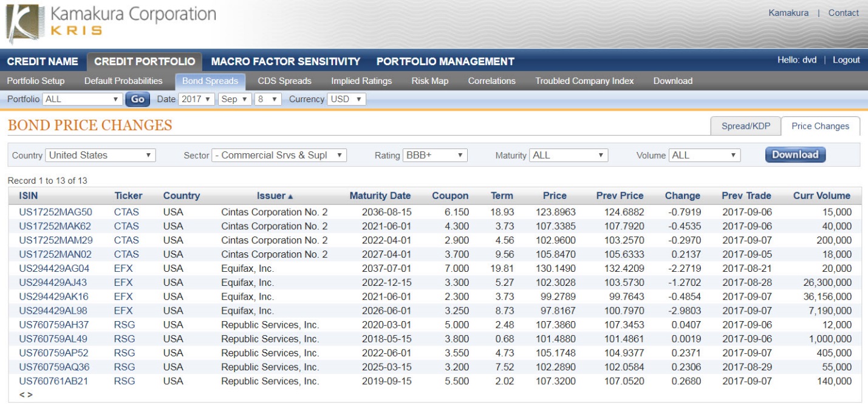The height and width of the screenshot is (405, 868).
Task: Open the Country filter dropdown
Action: pyautogui.click(x=100, y=155)
